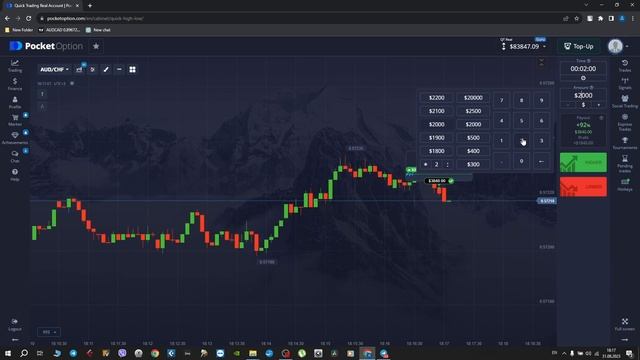The height and width of the screenshot is (360, 640).
Task: Select the $1900 preset amount
Action: point(436,138)
